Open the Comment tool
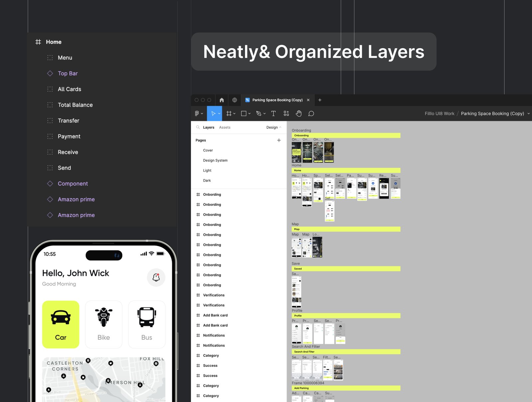The height and width of the screenshot is (402, 532). [311, 114]
